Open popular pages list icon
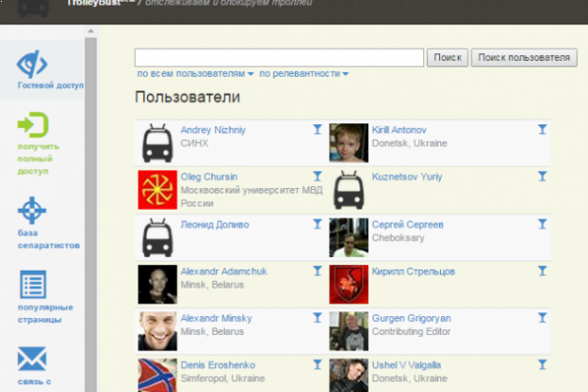The width and height of the screenshot is (588, 392). click(33, 285)
